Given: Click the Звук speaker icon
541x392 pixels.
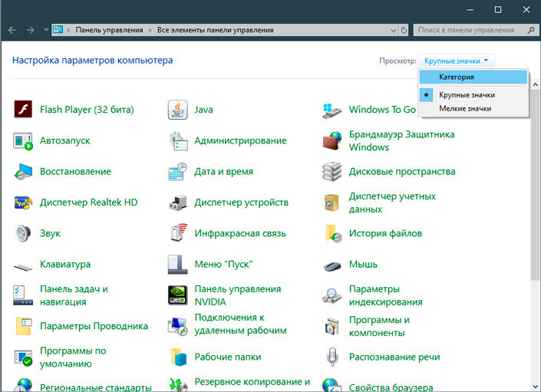Looking at the screenshot, I should (23, 233).
